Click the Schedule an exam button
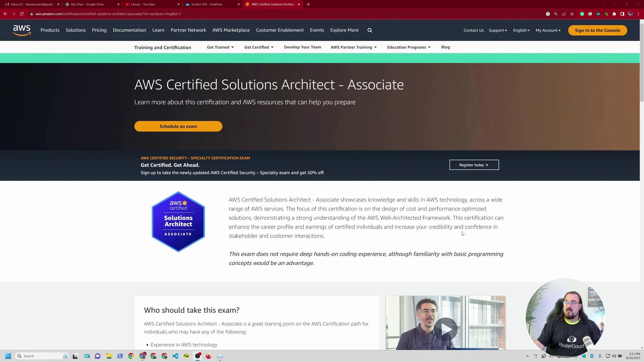 pyautogui.click(x=178, y=126)
